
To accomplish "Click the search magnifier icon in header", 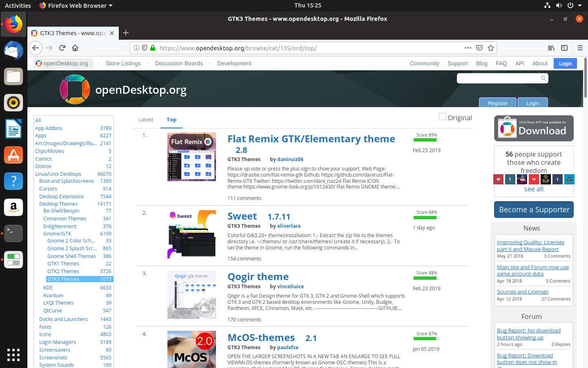I will (543, 78).
